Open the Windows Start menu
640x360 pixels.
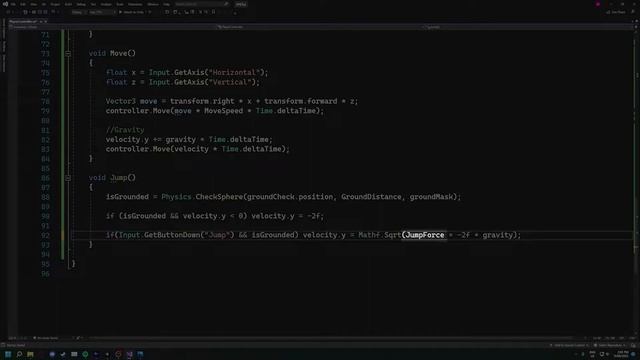point(8,354)
